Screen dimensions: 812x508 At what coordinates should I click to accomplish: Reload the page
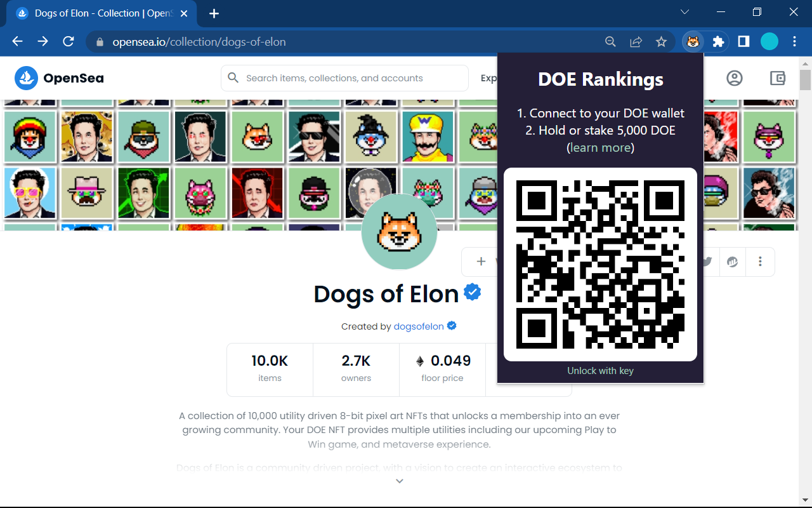click(69, 42)
